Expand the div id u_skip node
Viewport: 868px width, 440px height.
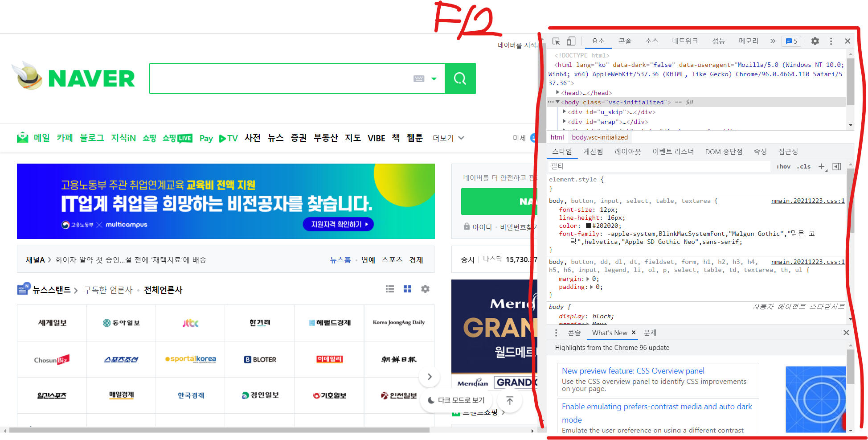coord(565,111)
